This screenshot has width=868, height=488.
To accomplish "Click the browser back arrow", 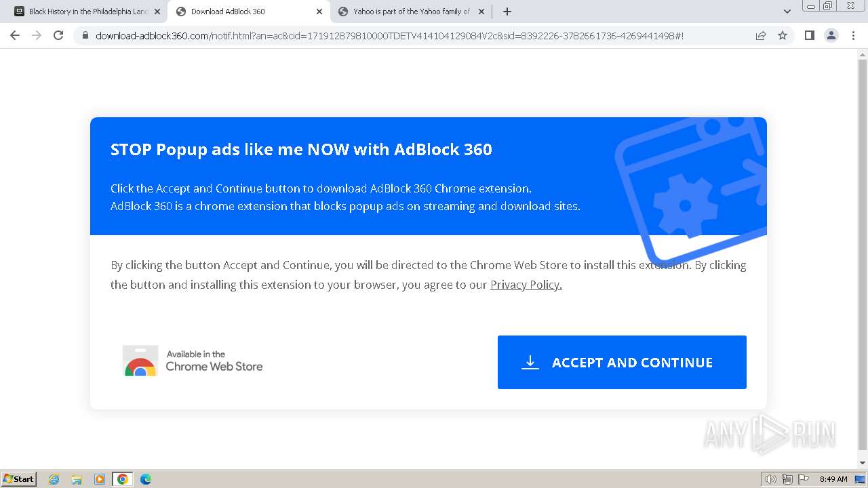I will click(15, 35).
